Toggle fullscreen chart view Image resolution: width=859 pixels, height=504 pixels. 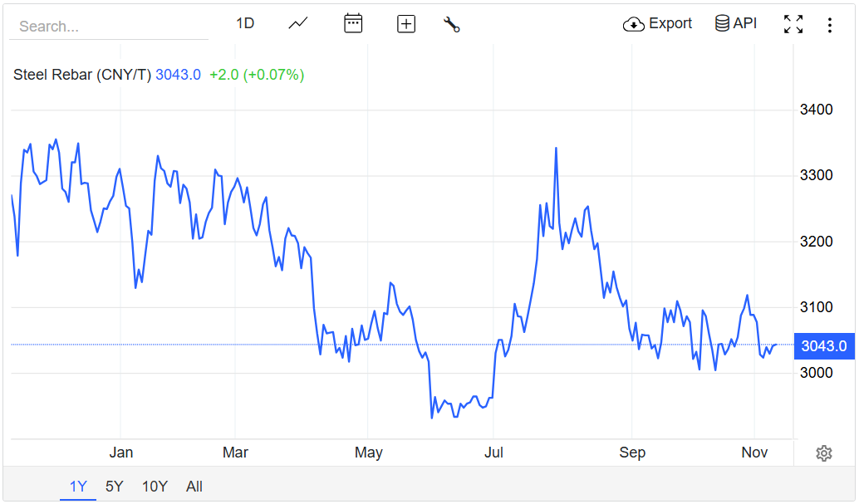coord(793,24)
